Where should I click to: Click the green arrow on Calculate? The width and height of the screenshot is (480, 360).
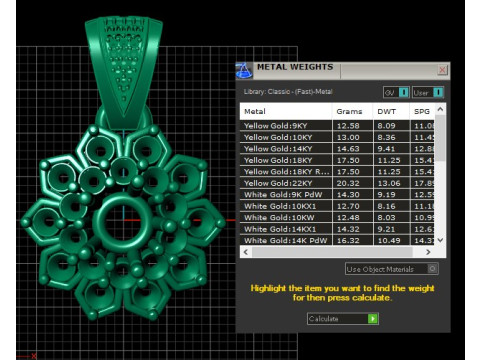coord(373,319)
